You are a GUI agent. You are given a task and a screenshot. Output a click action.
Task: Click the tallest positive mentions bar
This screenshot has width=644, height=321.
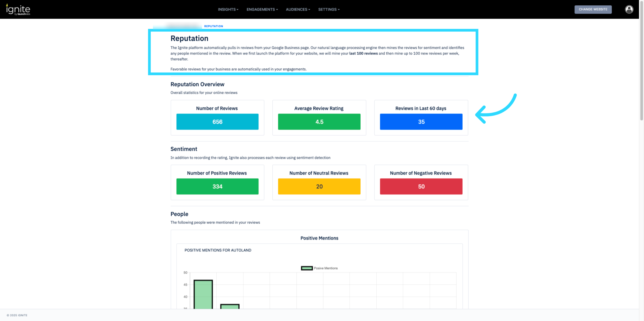click(203, 294)
